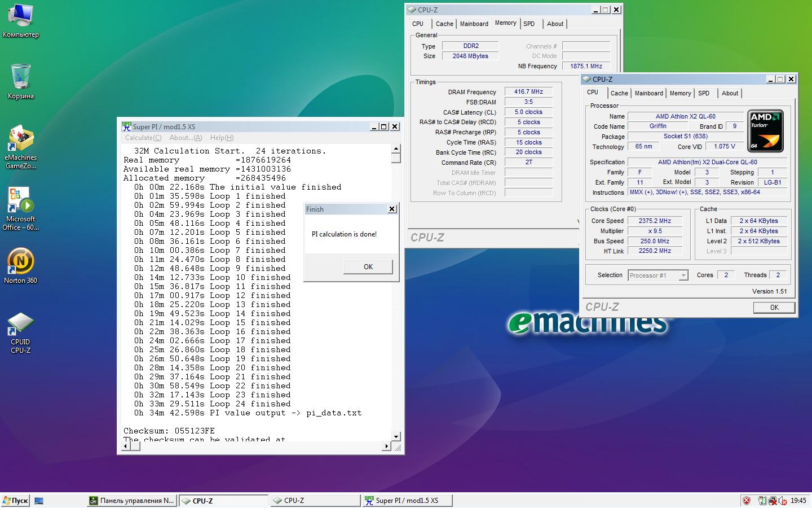Switch to Mainboard tab in front CPU-Z window
Viewport: 812px width, 508px height.
tap(648, 94)
